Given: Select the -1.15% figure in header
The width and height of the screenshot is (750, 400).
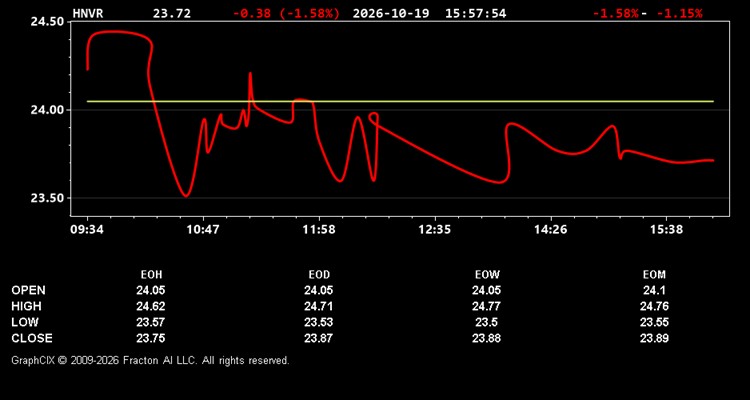Looking at the screenshot, I should pos(679,13).
